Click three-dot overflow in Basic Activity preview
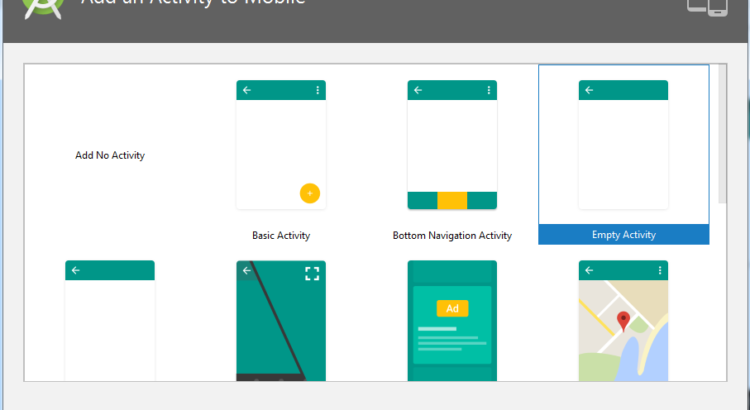This screenshot has width=750, height=410. point(318,90)
